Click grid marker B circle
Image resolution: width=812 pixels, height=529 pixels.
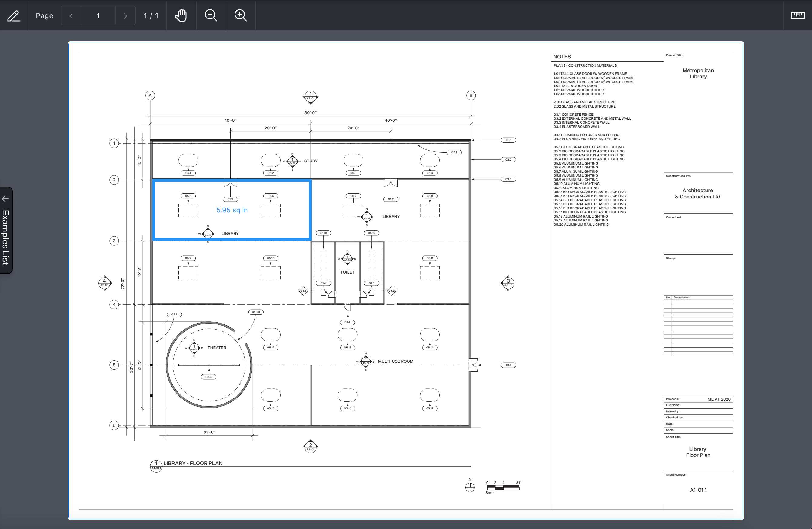click(x=471, y=95)
